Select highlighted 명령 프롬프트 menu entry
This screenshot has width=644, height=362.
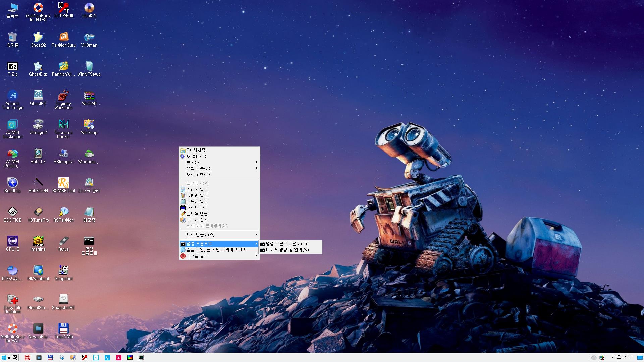[x=219, y=244]
